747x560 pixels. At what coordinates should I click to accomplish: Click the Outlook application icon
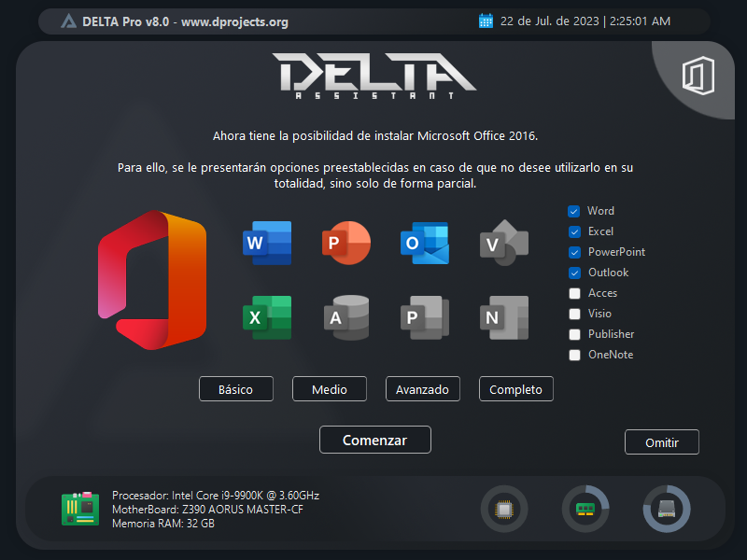[425, 244]
